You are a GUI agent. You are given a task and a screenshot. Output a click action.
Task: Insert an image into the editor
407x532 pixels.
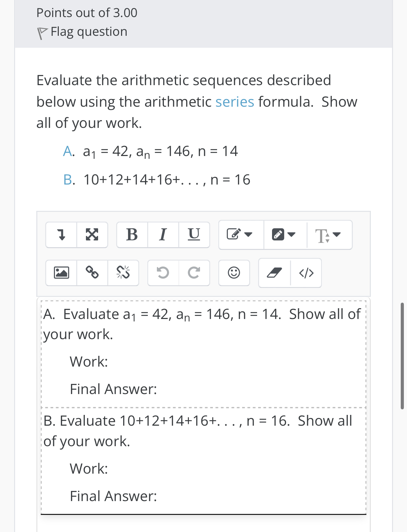62,273
